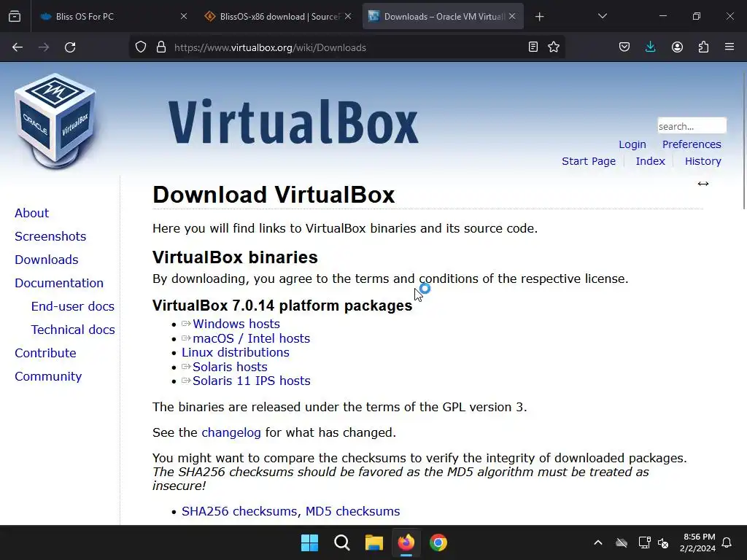The width and height of the screenshot is (747, 560).
Task: Toggle page width double-arrow icon
Action: 703,184
